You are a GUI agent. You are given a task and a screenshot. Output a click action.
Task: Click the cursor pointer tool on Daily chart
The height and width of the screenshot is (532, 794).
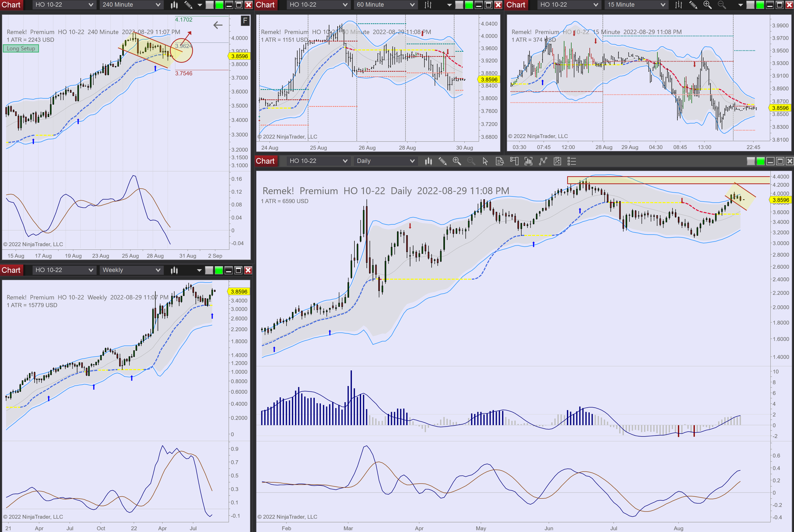pyautogui.click(x=485, y=161)
